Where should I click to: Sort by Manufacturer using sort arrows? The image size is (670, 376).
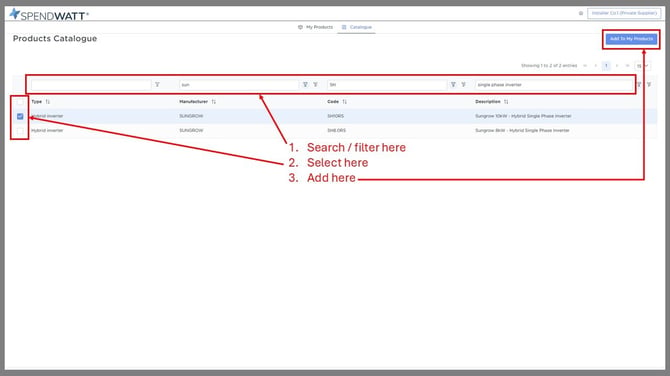coord(214,102)
